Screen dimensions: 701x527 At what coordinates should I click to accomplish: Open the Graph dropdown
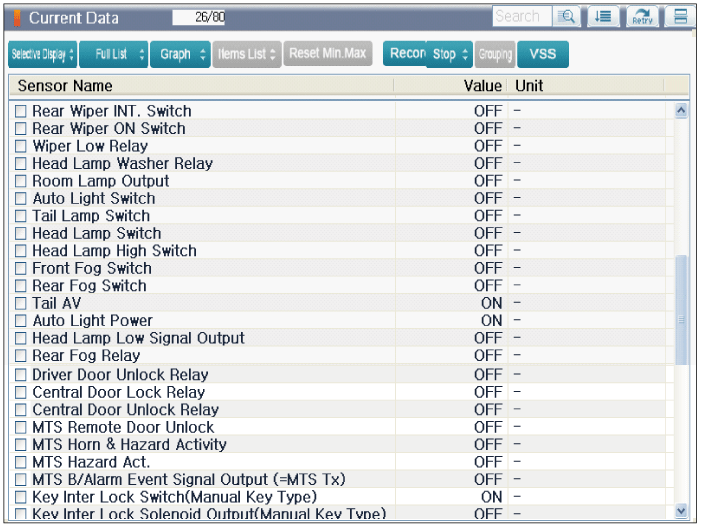[x=182, y=54]
